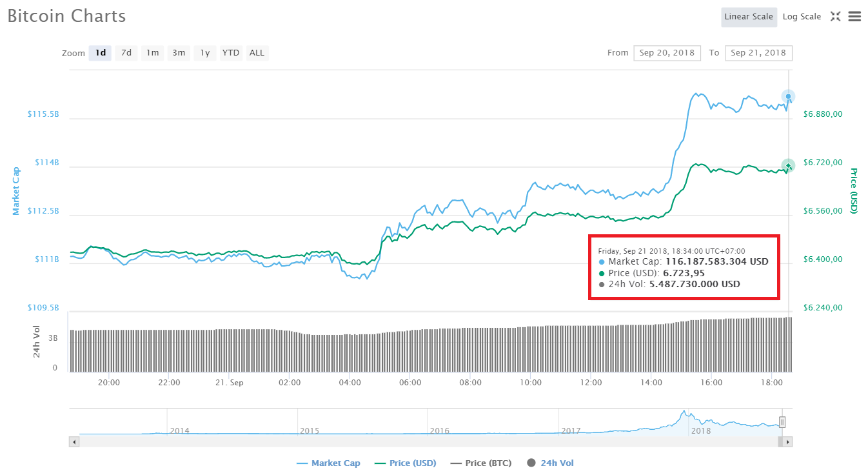Grab the navigator range handle near 2018
The image size is (868, 475).
[782, 422]
